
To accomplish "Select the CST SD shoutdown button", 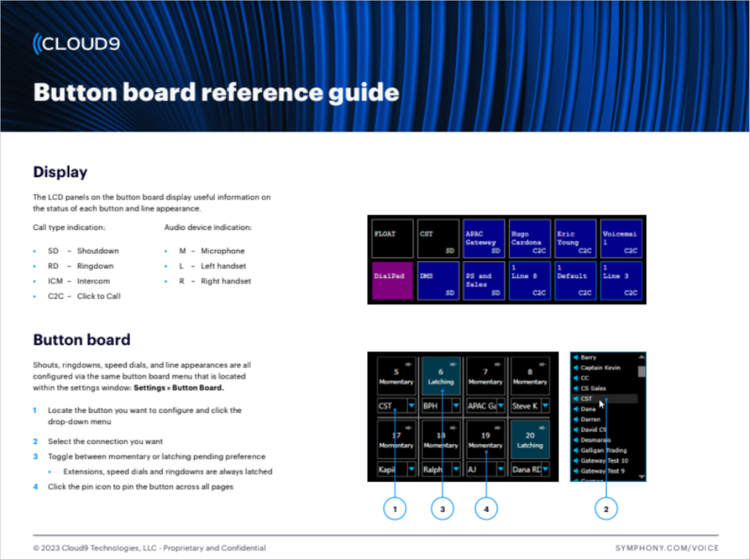I will (438, 239).
